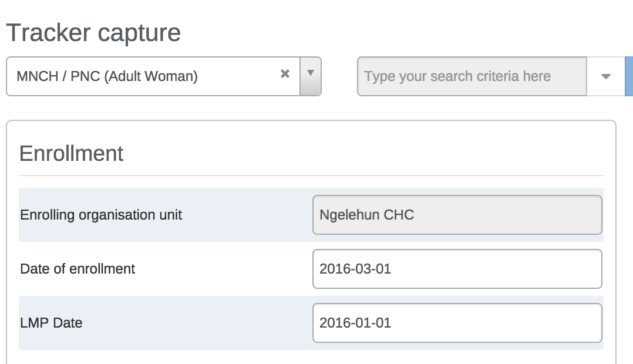Click the search placeholder text
Screen dimensions: 633x364
point(457,76)
